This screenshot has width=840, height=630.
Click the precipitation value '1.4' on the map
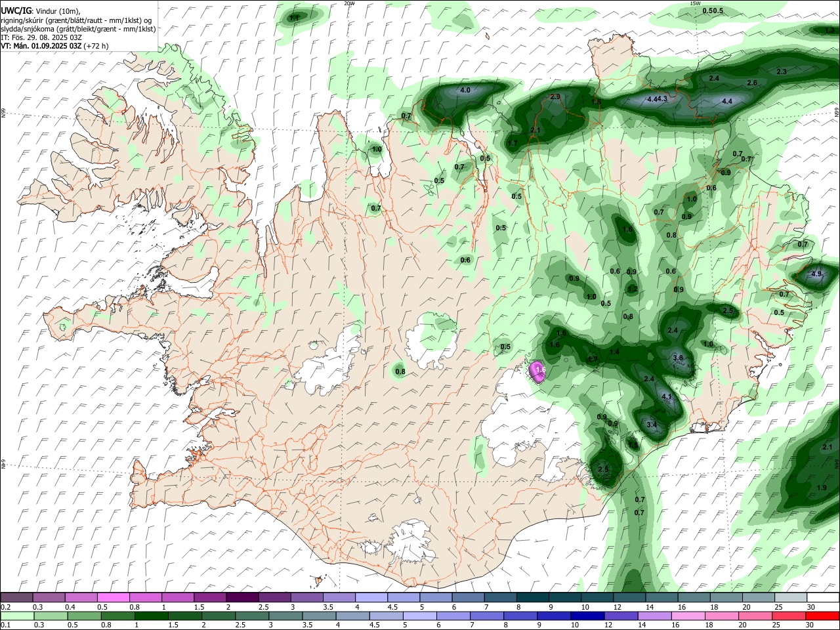pyautogui.click(x=614, y=352)
